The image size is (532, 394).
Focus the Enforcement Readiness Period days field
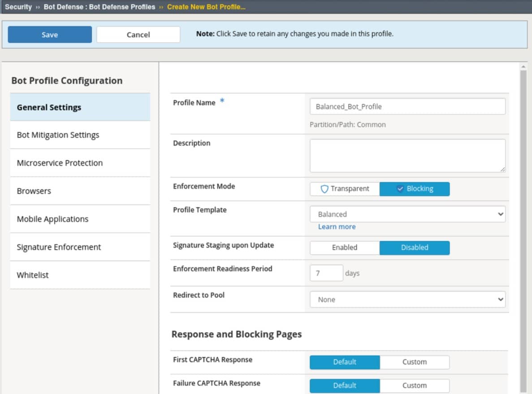[326, 273]
